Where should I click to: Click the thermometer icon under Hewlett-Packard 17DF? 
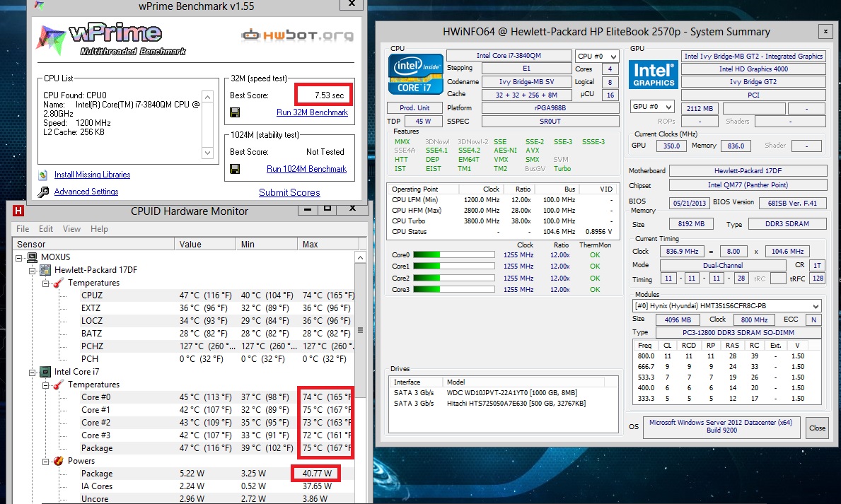pyautogui.click(x=59, y=283)
